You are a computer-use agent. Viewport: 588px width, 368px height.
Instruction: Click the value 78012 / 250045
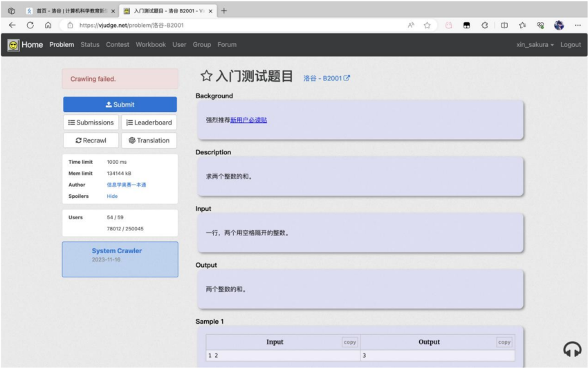click(x=125, y=229)
